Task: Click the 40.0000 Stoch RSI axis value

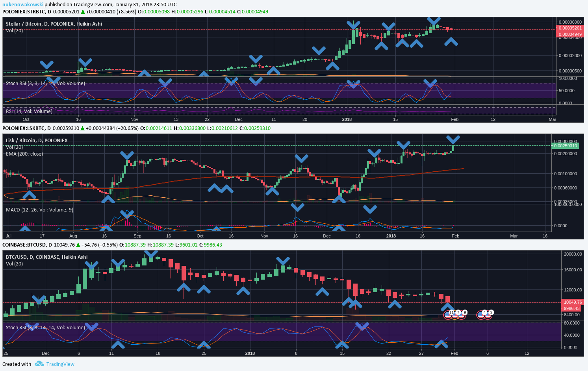Action: pos(571,335)
